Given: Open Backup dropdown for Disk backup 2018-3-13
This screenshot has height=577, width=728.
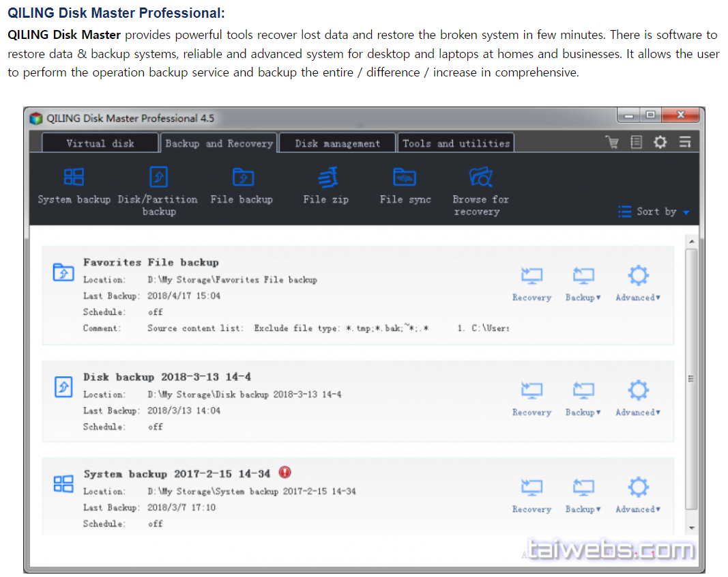Looking at the screenshot, I should pyautogui.click(x=583, y=399).
